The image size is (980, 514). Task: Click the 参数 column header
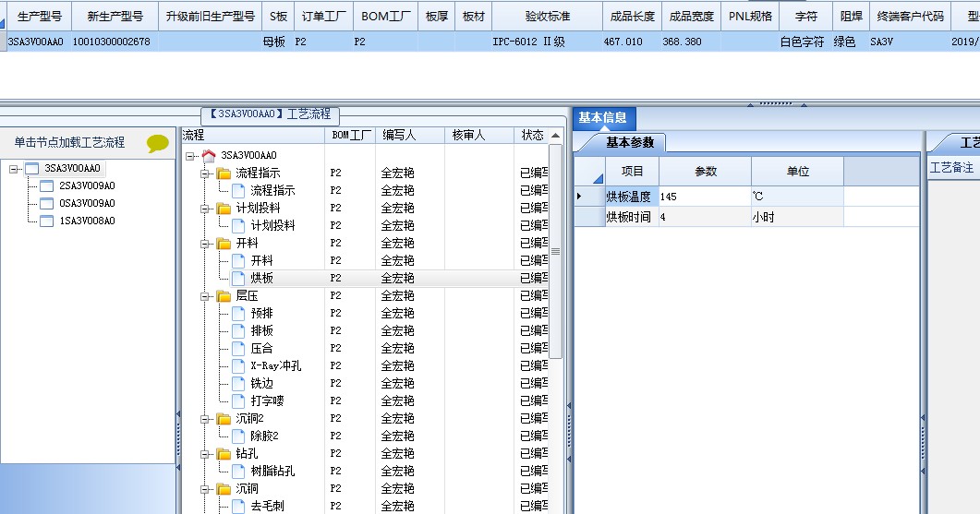coord(706,171)
